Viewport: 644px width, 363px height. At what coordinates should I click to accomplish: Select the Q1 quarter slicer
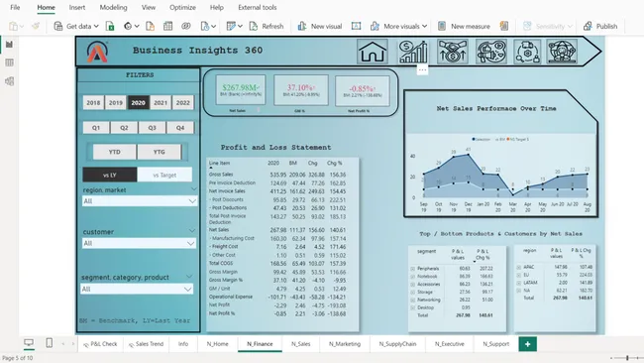point(96,128)
